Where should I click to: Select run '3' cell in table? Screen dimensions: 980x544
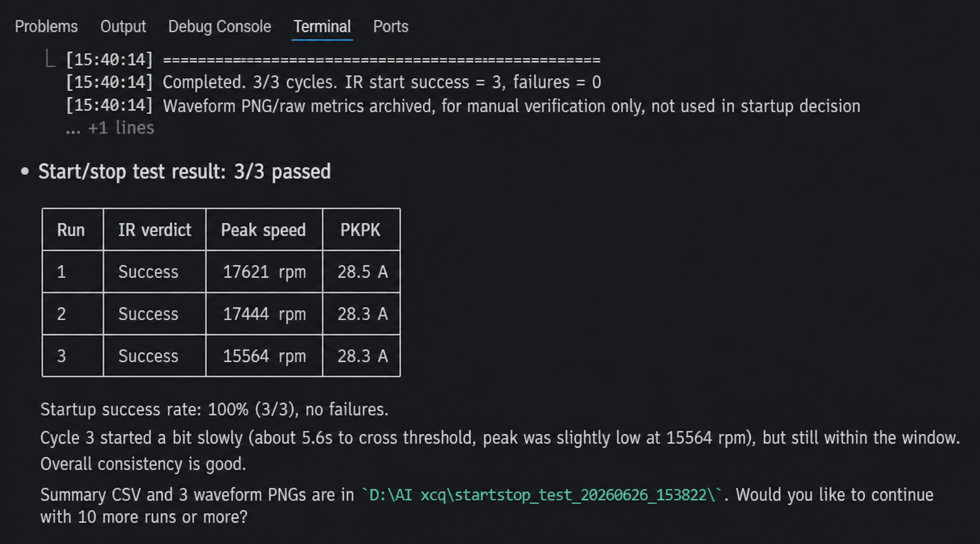click(x=73, y=355)
